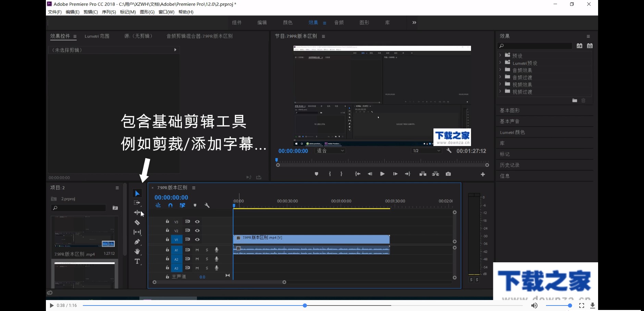Screen dimensions: 644x311
Task: Mute the A1 audio track
Action: [x=197, y=250]
